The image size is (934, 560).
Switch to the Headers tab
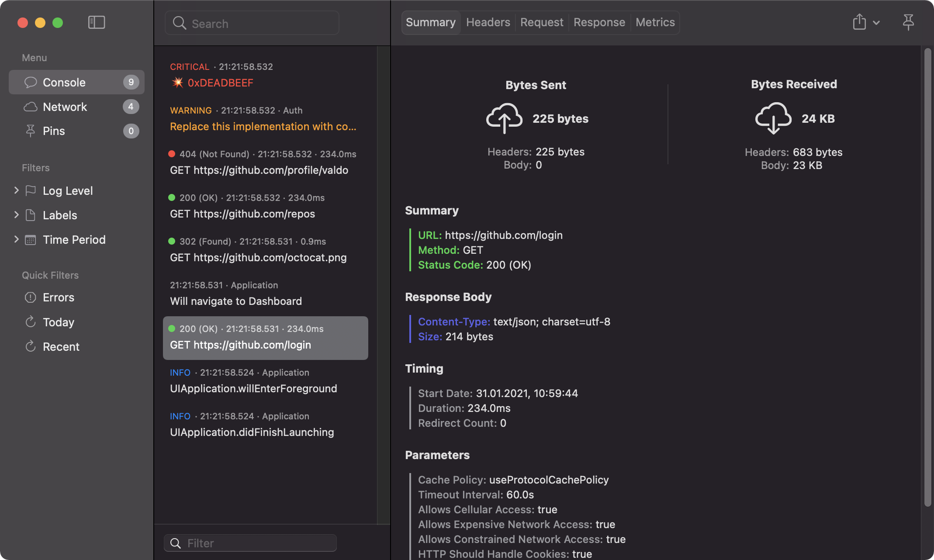click(x=488, y=22)
